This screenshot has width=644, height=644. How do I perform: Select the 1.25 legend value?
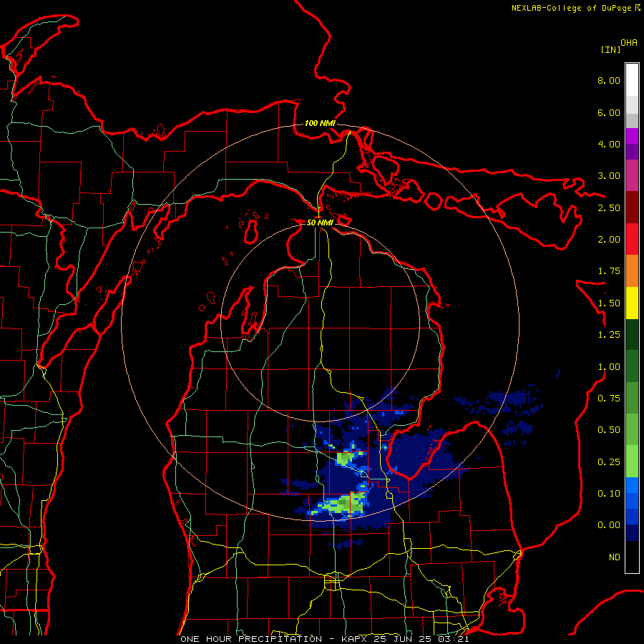(609, 335)
